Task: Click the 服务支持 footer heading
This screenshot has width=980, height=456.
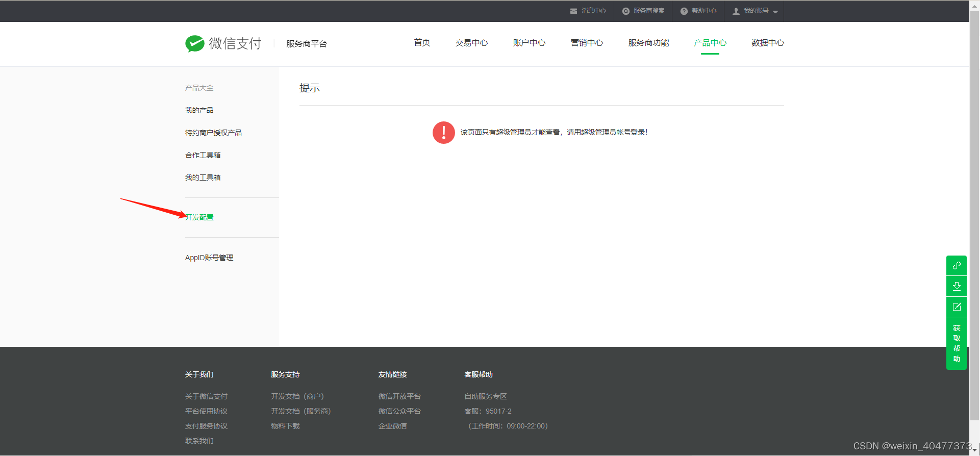Action: pos(285,374)
